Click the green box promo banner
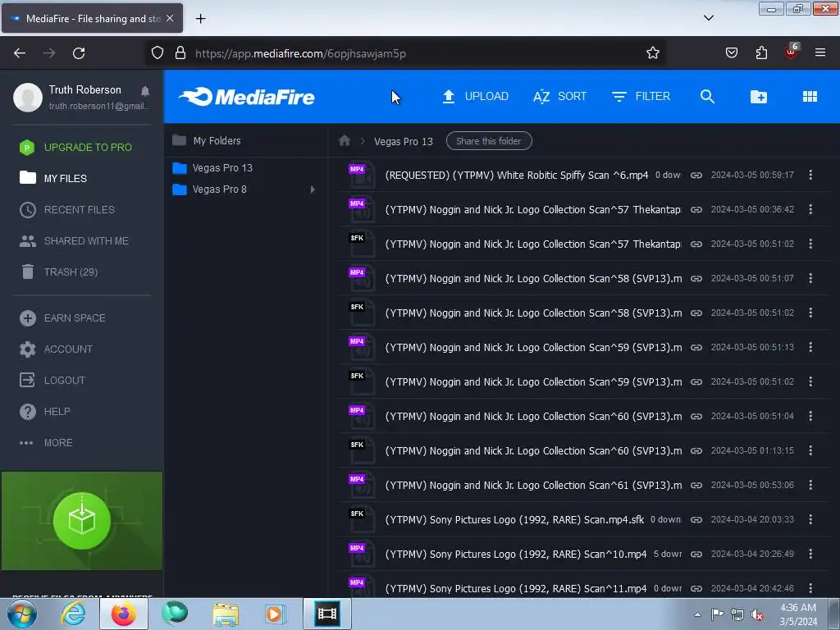Image resolution: width=840 pixels, height=630 pixels. click(82, 521)
